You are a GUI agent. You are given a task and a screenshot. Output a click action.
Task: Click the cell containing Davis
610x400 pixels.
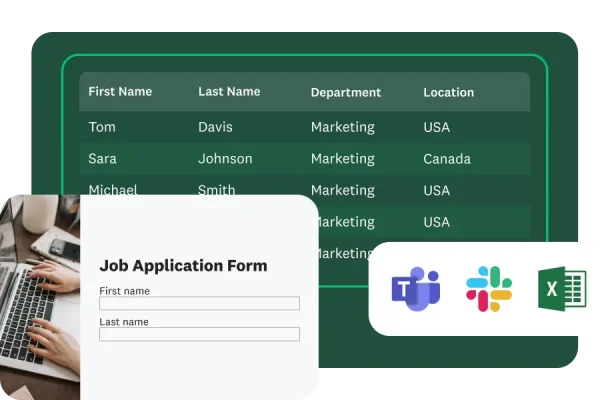pos(215,127)
